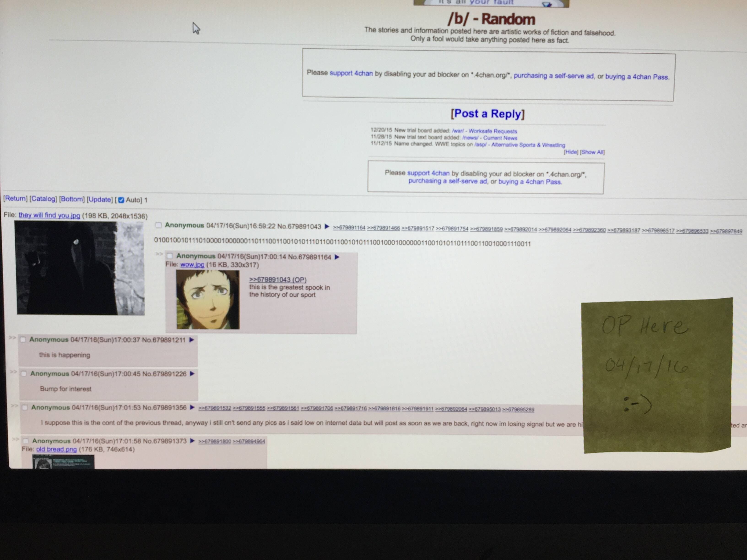Screen dimensions: 747x560
Task: Click the OP's binary string starting 0100100101
Action: pyautogui.click(x=342, y=242)
